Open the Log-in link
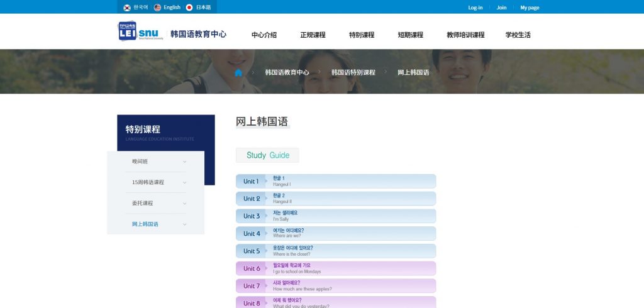The image size is (644, 308). click(475, 8)
